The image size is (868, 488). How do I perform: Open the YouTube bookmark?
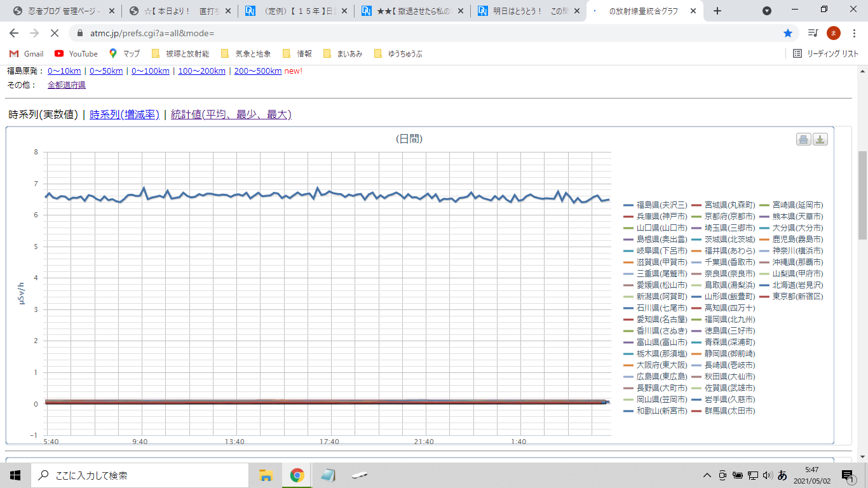(x=76, y=54)
